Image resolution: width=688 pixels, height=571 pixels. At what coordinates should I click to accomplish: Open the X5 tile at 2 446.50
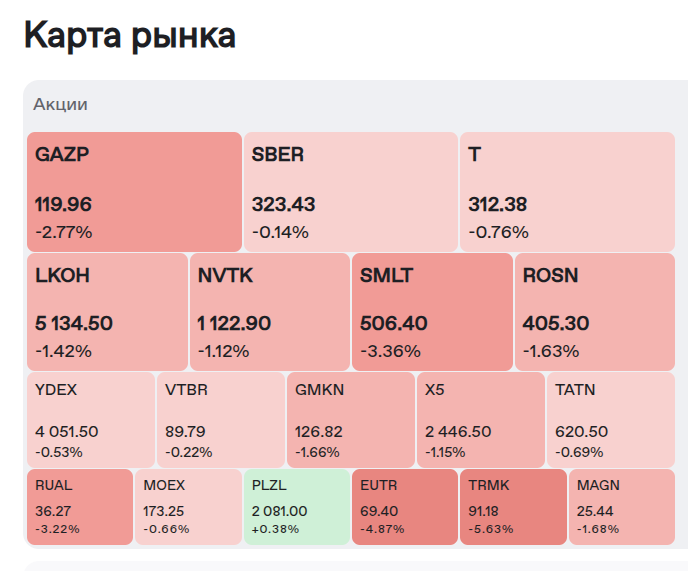(481, 420)
